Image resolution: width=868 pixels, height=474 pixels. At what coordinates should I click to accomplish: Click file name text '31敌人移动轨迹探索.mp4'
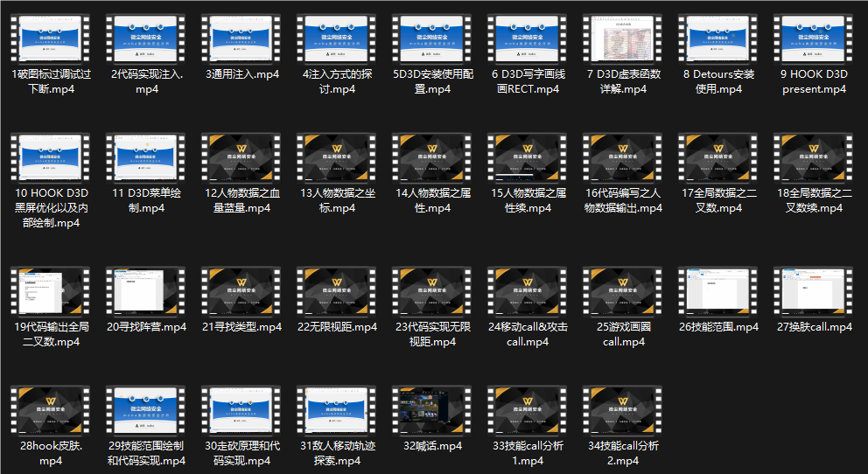pyautogui.click(x=338, y=454)
